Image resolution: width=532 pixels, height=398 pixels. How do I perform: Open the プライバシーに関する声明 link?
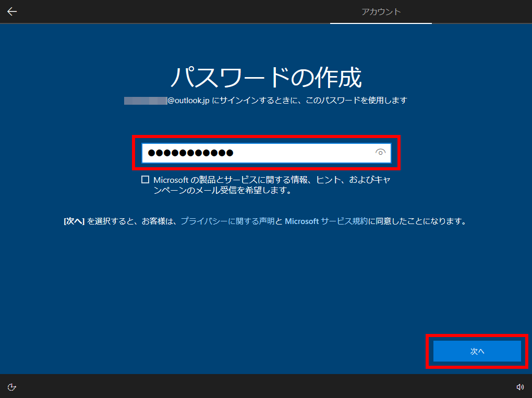(227, 221)
